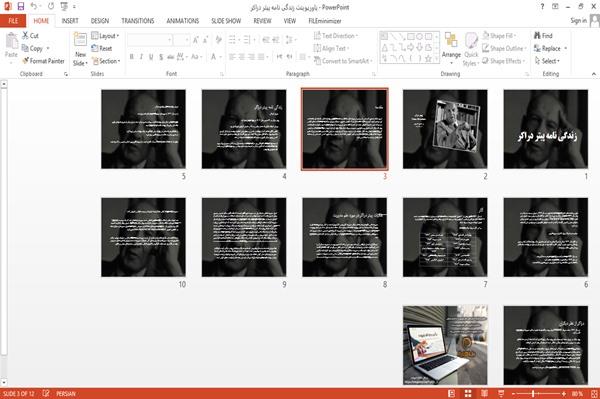This screenshot has height=399, width=600.
Task: Open the Copy options arrow
Action: pos(48,48)
